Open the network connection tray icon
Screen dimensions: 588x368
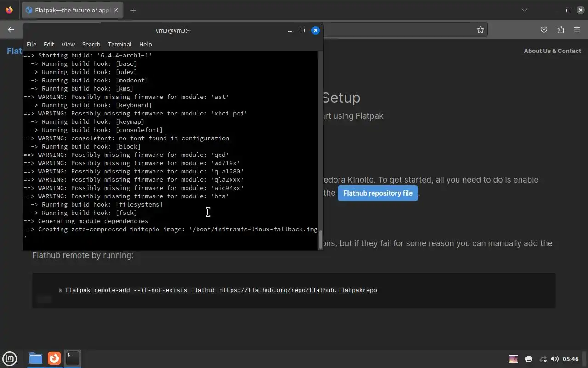point(543,359)
